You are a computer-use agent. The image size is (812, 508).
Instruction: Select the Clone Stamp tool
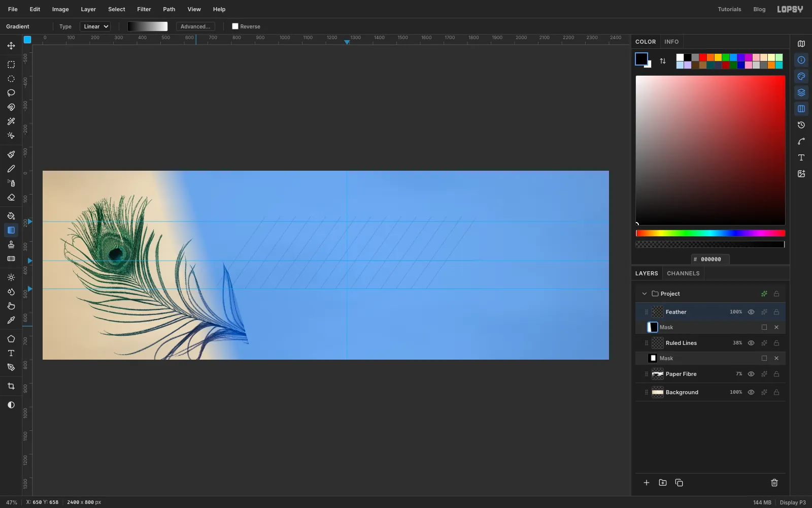pyautogui.click(x=11, y=244)
